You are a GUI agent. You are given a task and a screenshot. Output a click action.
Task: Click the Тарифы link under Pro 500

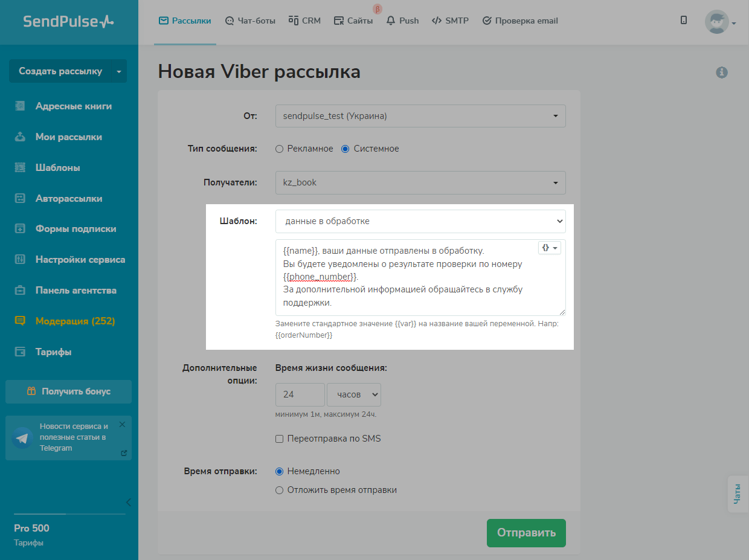coord(28,543)
